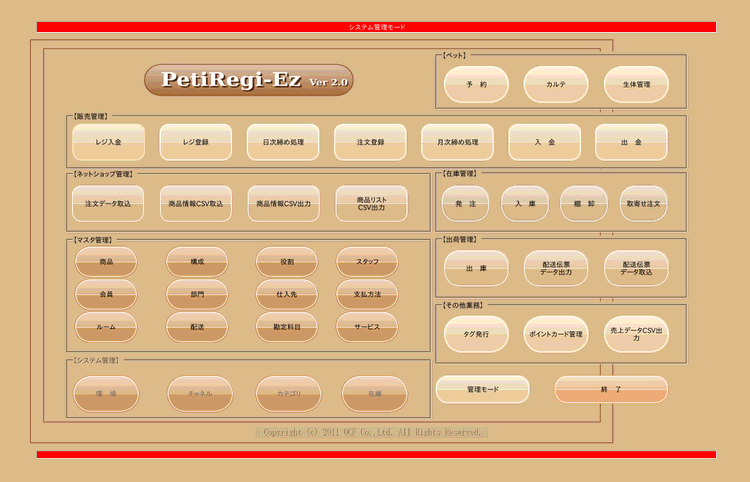Open the サービス service master
Image resolution: width=750 pixels, height=482 pixels.
coord(367,327)
